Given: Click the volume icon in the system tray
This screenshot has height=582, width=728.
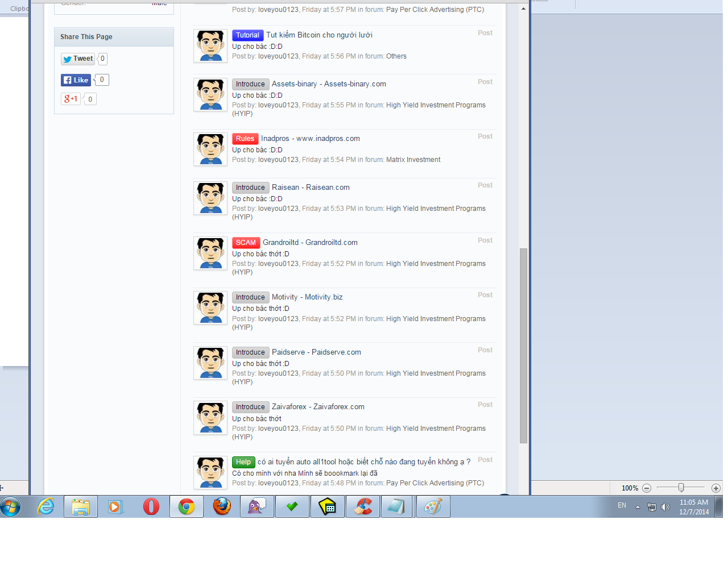Looking at the screenshot, I should coord(666,506).
